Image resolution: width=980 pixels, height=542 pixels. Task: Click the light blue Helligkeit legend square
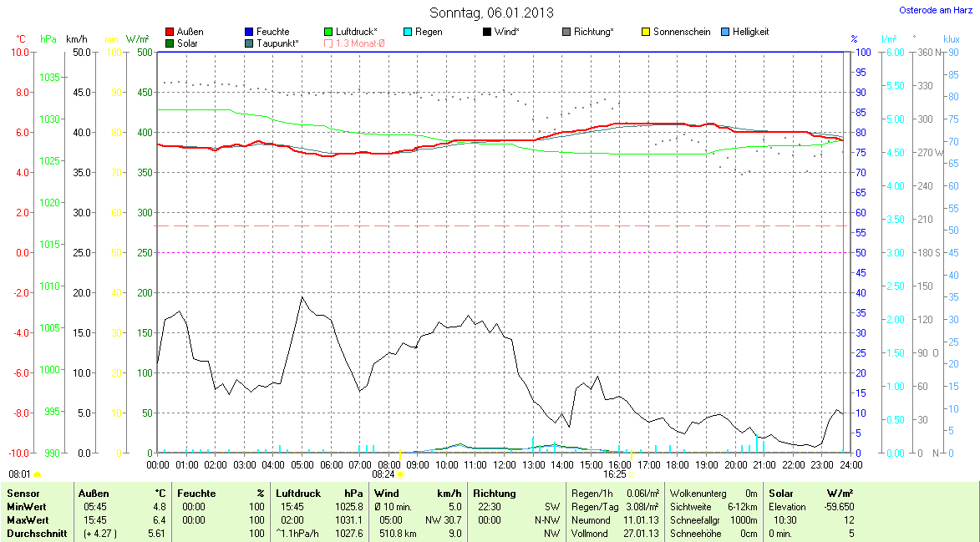click(x=725, y=32)
